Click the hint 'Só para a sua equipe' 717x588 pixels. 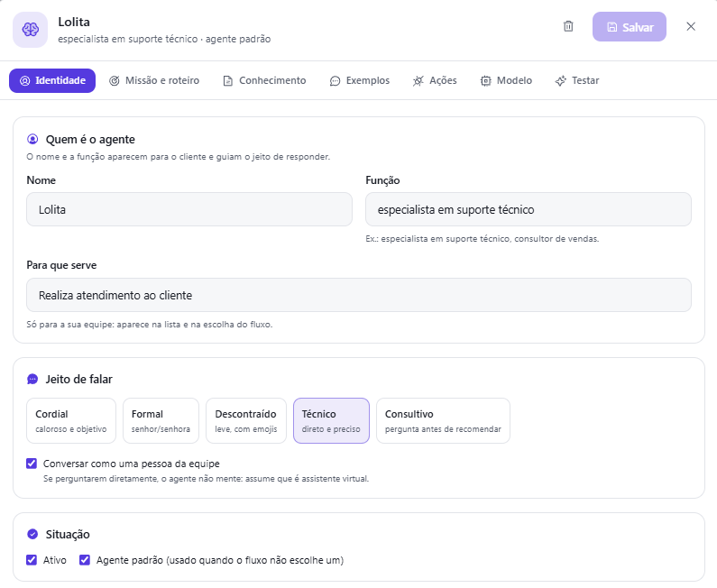coord(70,325)
